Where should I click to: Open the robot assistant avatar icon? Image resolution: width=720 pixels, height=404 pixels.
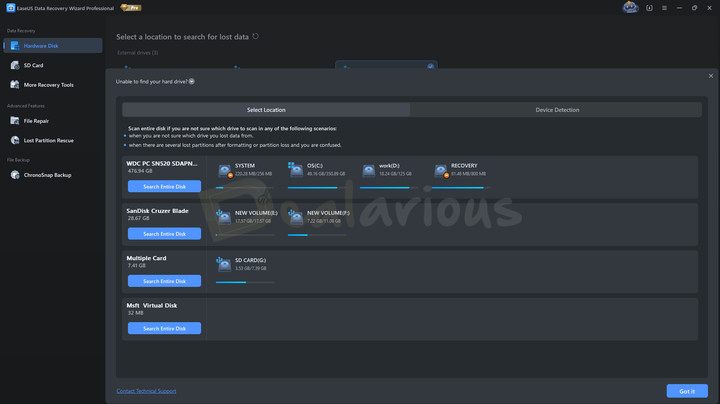point(630,7)
